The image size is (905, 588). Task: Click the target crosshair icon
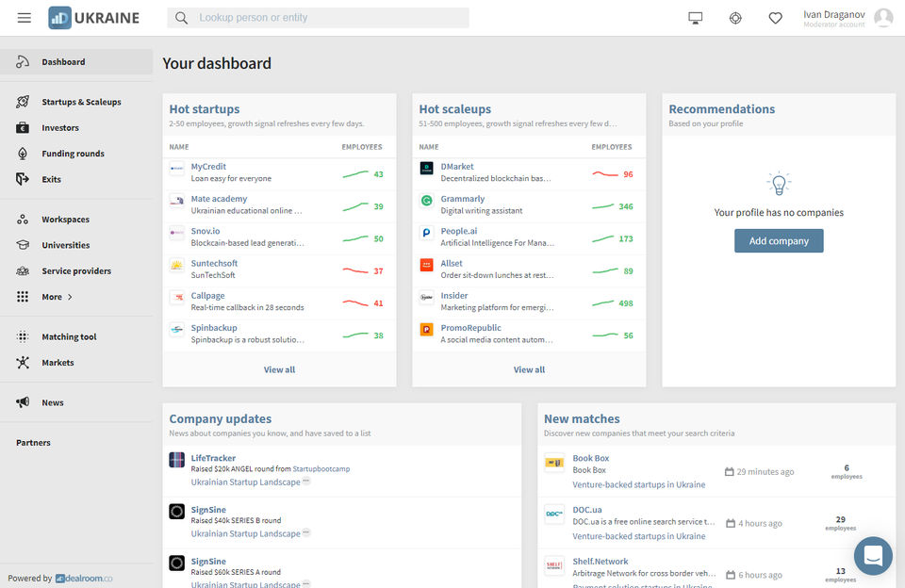point(735,18)
